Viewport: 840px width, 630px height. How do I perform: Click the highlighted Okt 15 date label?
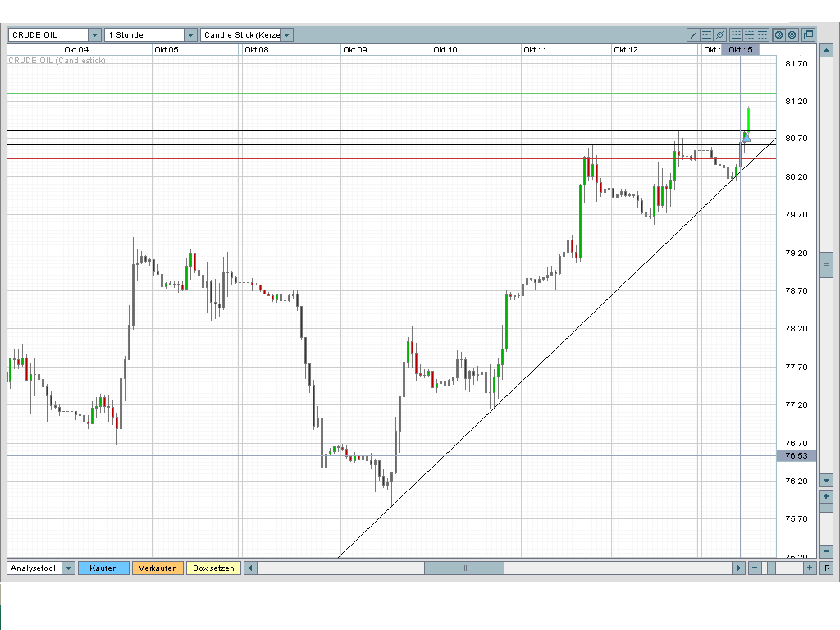741,49
